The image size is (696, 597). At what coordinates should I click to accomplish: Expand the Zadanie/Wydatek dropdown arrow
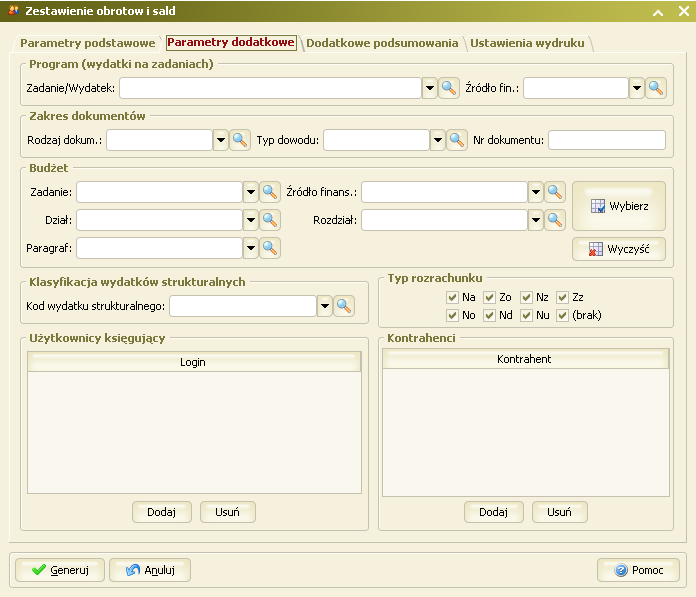point(430,88)
